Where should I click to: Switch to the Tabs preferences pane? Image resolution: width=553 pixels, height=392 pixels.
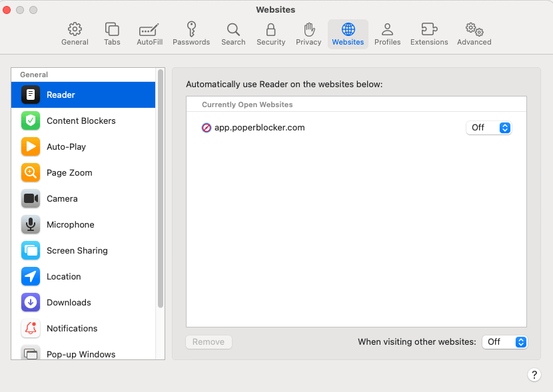(x=112, y=34)
